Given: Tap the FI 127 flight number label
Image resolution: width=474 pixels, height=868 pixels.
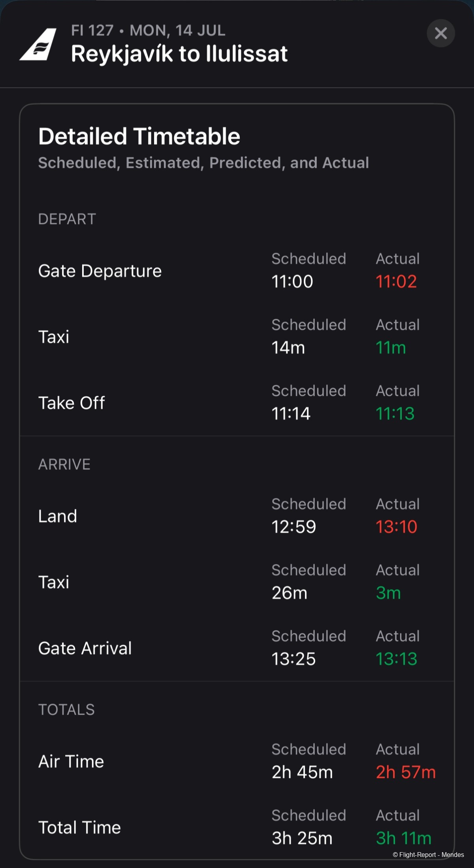Looking at the screenshot, I should 92,30.
